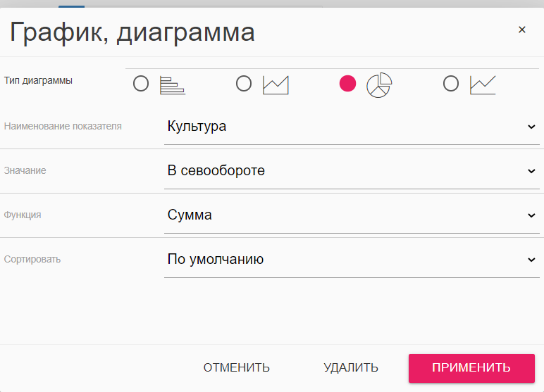544x392 pixels.
Task: Click the horizontal bar chart icon
Action: (172, 85)
